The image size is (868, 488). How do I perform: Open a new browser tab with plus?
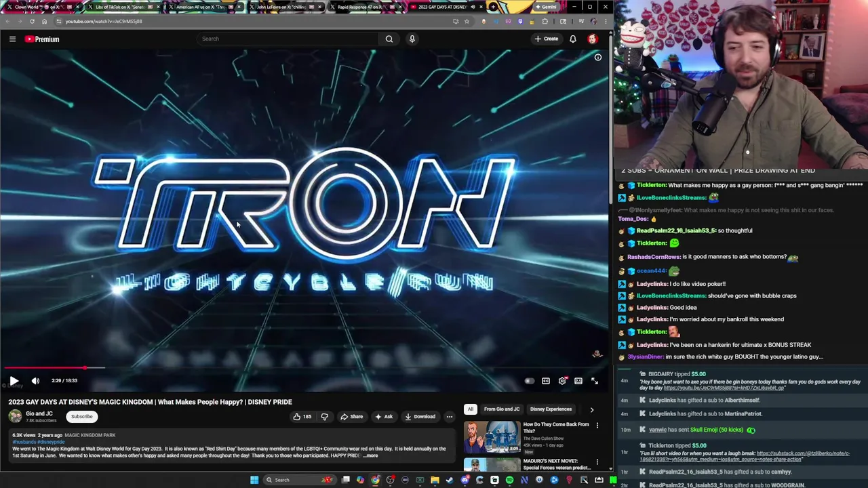[493, 7]
